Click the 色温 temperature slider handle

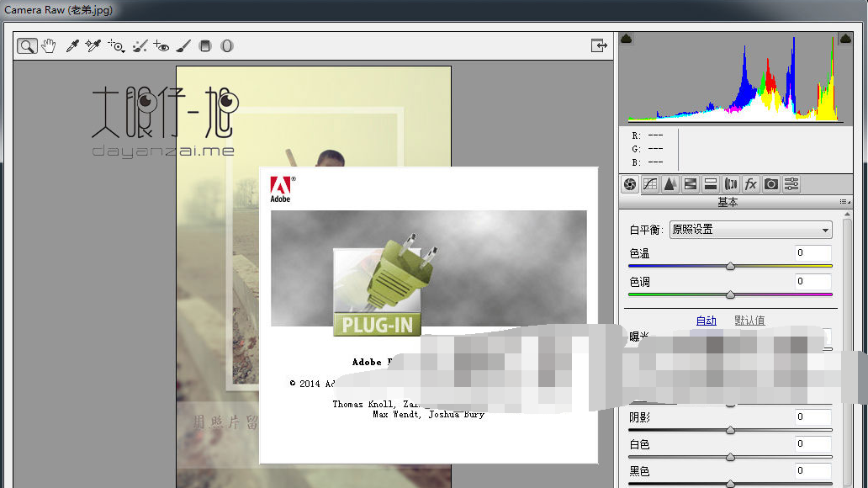point(730,267)
